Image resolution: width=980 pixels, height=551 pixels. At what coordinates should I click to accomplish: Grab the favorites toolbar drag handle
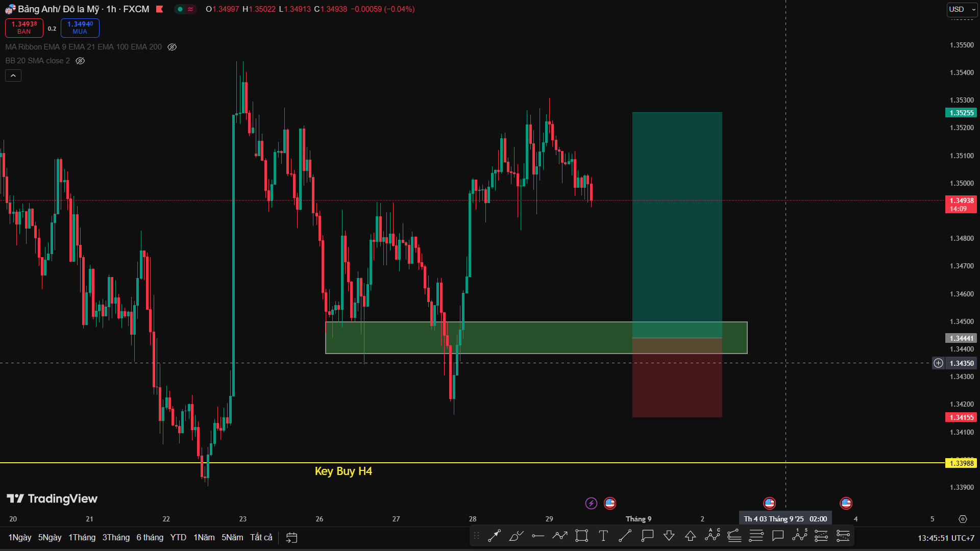(x=477, y=536)
